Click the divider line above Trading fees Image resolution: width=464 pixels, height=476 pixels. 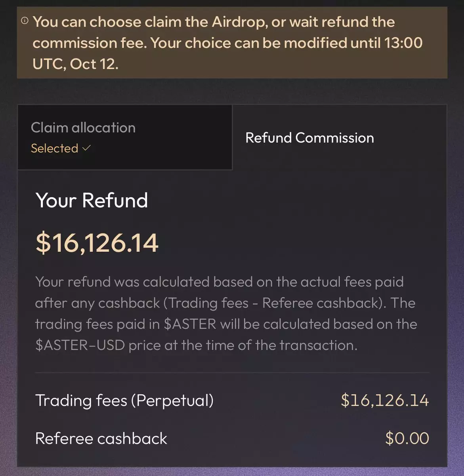click(x=232, y=373)
